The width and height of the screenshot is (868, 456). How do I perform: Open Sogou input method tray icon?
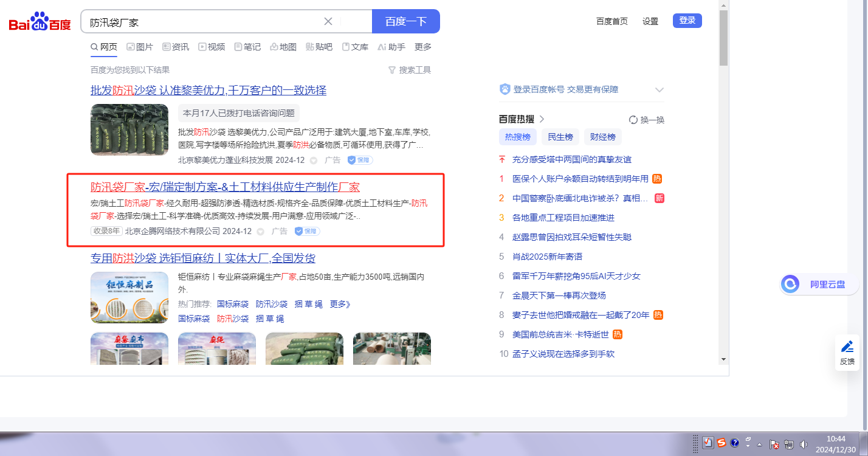pos(721,443)
